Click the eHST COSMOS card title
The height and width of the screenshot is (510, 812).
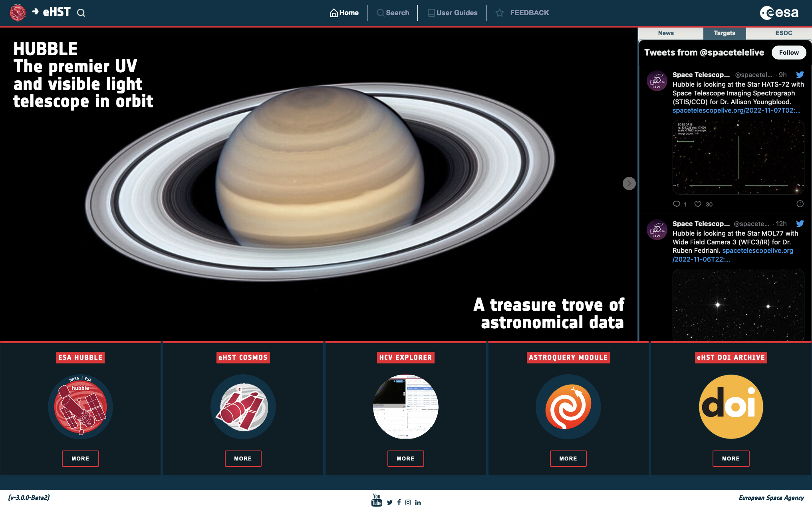(x=243, y=357)
